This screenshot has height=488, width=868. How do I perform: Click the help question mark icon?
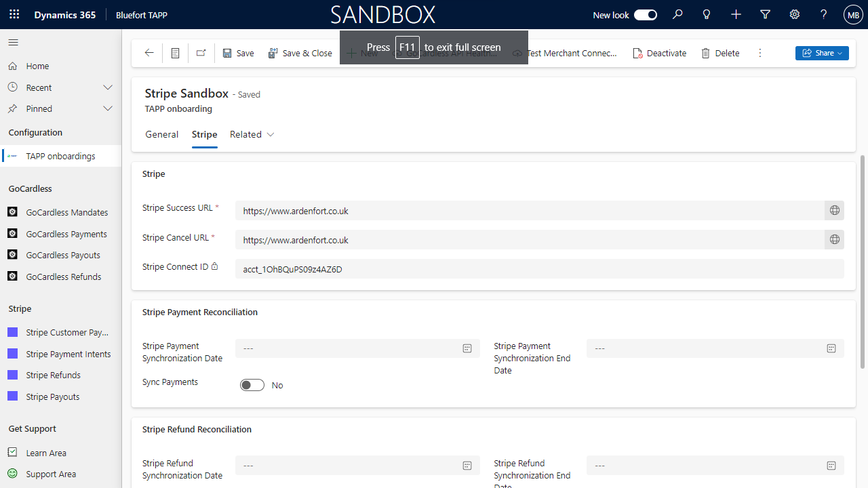pos(824,14)
